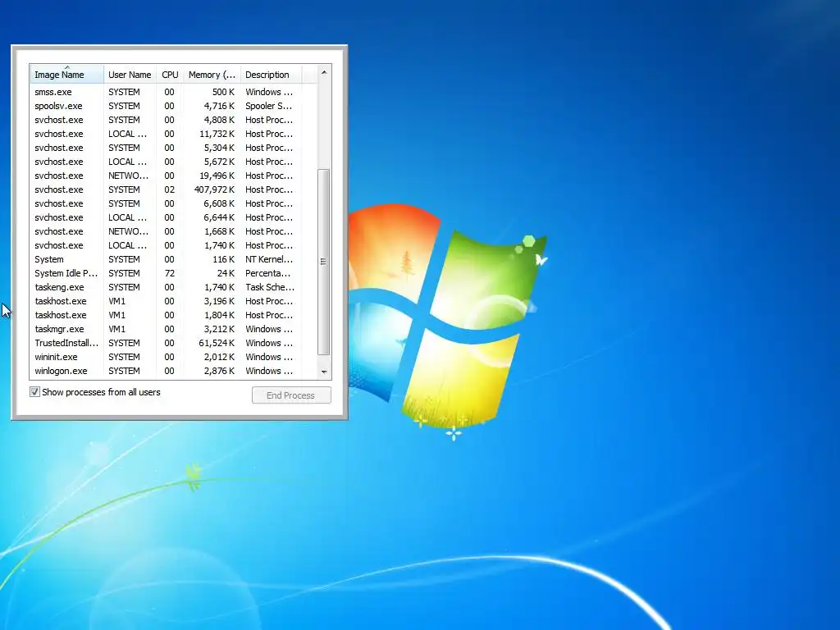Click the vertical scrollbar thumb
Screen dimensions: 840x630
pos(323,262)
